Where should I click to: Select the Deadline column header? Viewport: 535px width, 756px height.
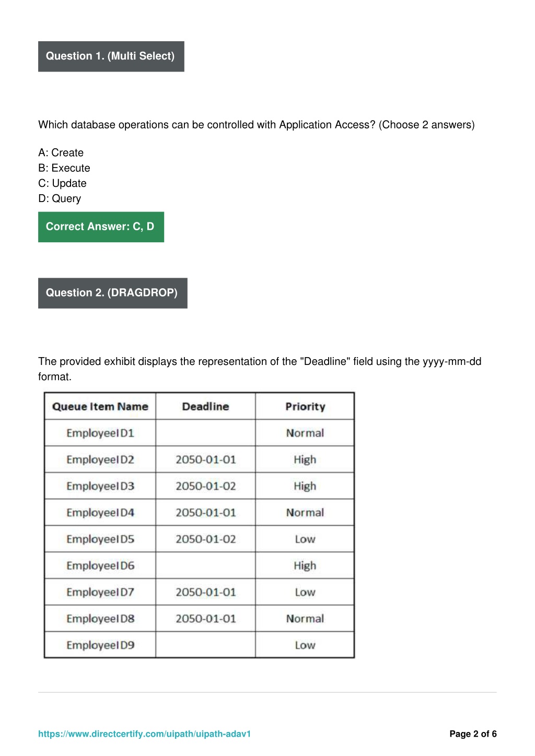(x=205, y=406)
